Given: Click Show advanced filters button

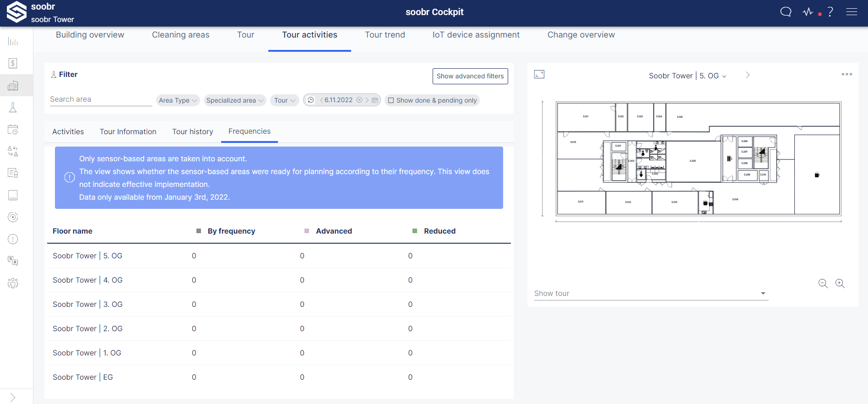Looking at the screenshot, I should pyautogui.click(x=470, y=76).
